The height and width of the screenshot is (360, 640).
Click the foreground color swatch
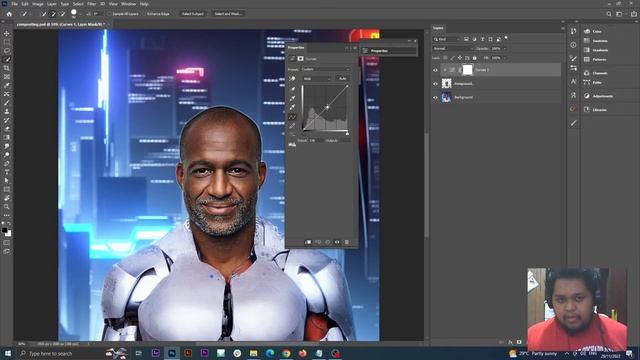(4, 231)
